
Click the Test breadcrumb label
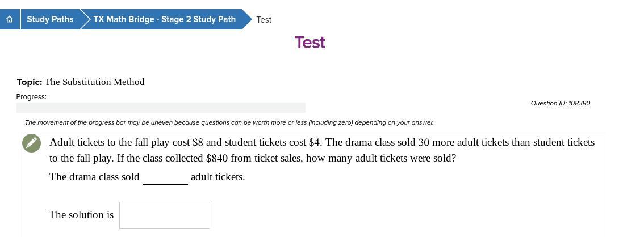tap(264, 20)
